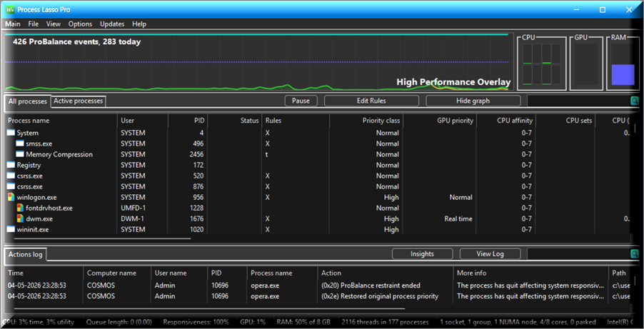This screenshot has width=644, height=329.
Task: Sort by the Rules column header
Action: tap(296, 121)
